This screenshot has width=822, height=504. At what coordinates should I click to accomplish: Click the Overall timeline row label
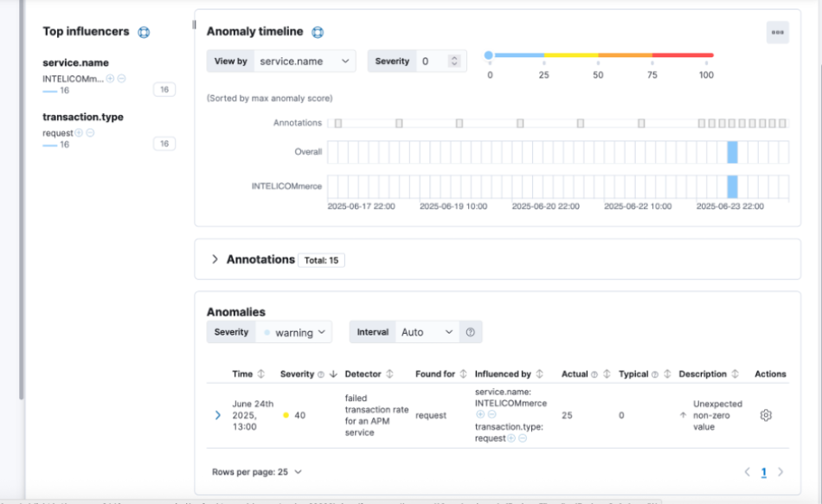click(x=308, y=152)
